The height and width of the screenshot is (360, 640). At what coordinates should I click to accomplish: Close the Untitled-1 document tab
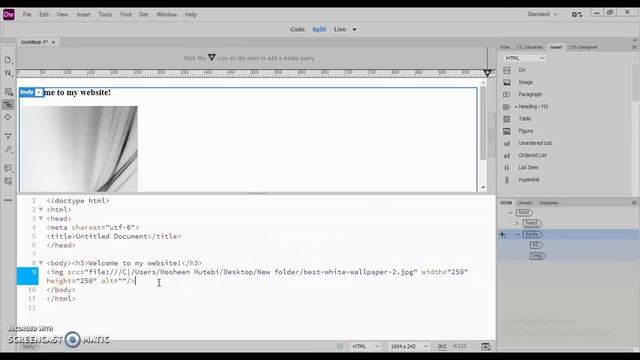(x=53, y=42)
